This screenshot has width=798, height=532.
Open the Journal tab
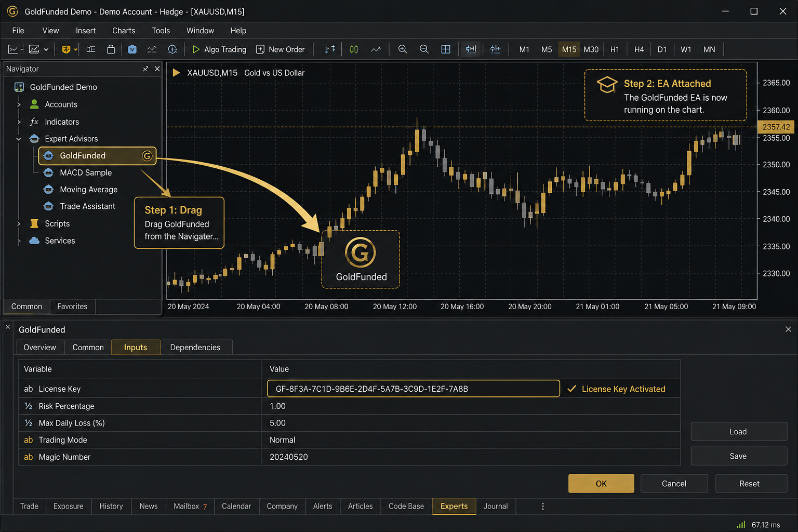tap(496, 506)
